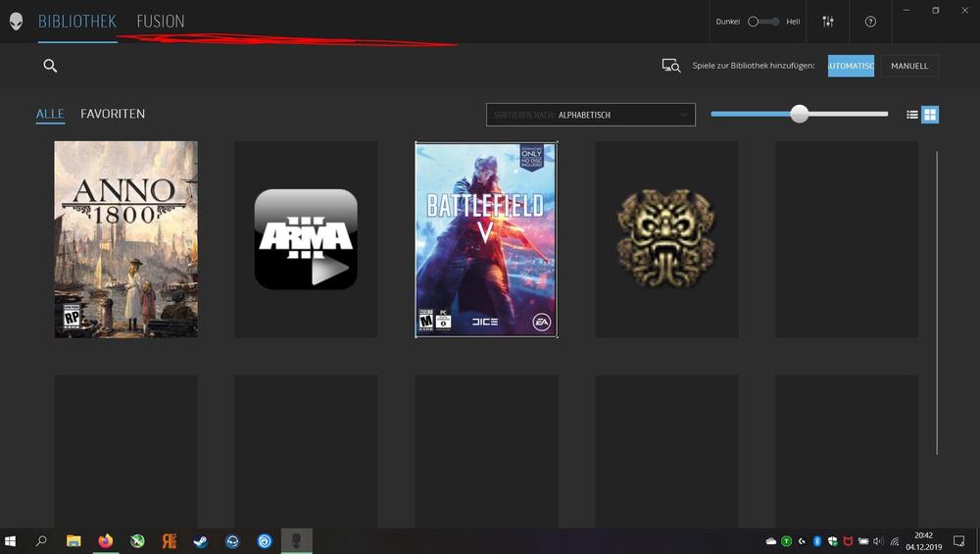980x554 pixels.
Task: Show the Favoriten games filter
Action: point(113,114)
